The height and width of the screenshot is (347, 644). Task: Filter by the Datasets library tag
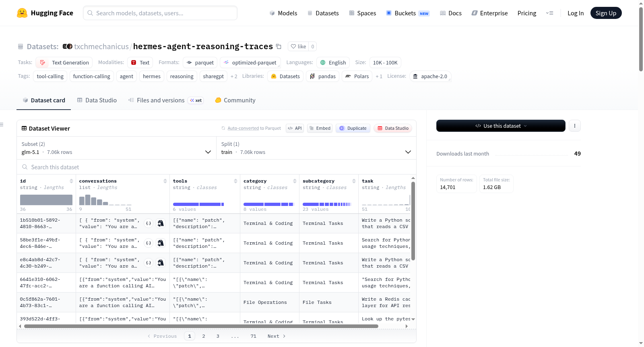tap(285, 76)
